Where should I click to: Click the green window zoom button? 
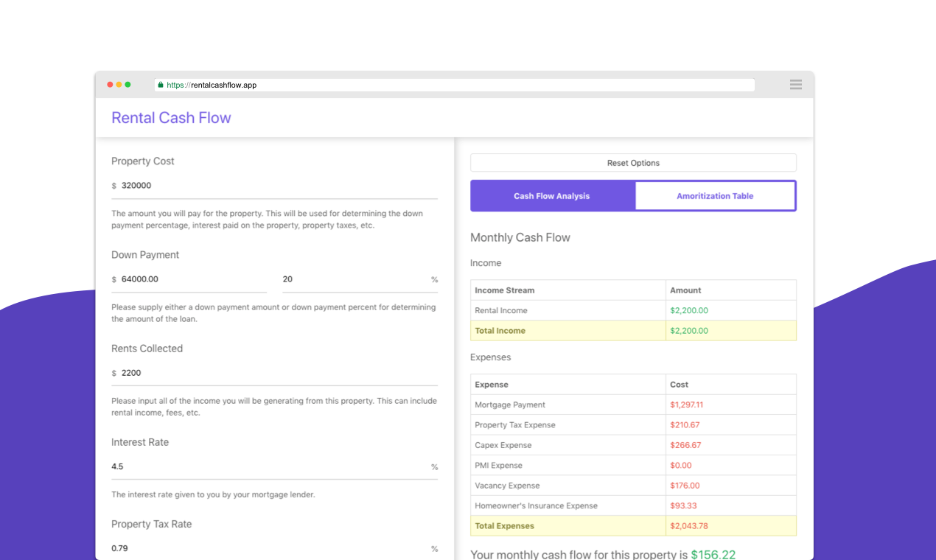[128, 84]
